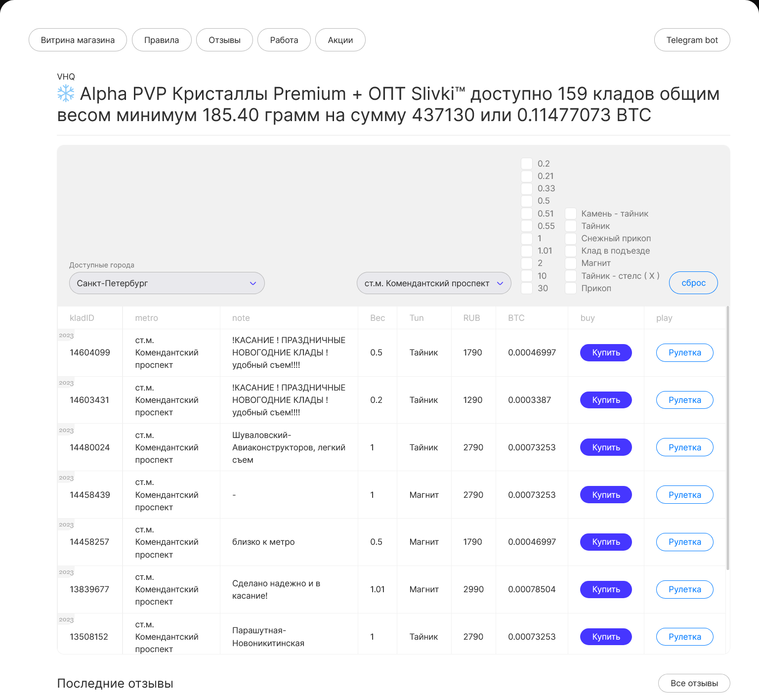The image size is (759, 700).
Task: Click Купить in row 13839677
Action: click(x=606, y=589)
